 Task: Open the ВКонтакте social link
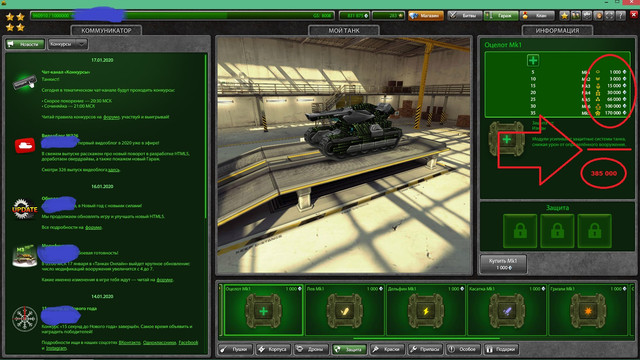point(129,343)
